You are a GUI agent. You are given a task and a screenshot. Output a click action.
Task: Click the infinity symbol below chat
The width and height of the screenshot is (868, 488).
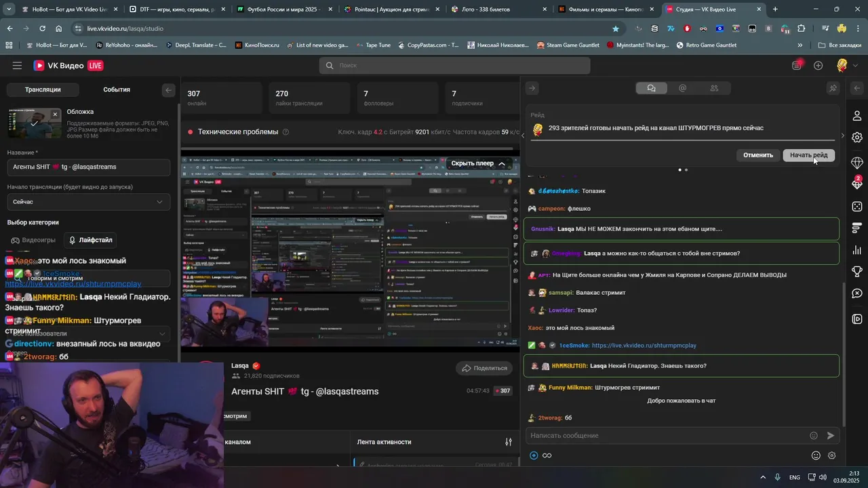click(547, 455)
